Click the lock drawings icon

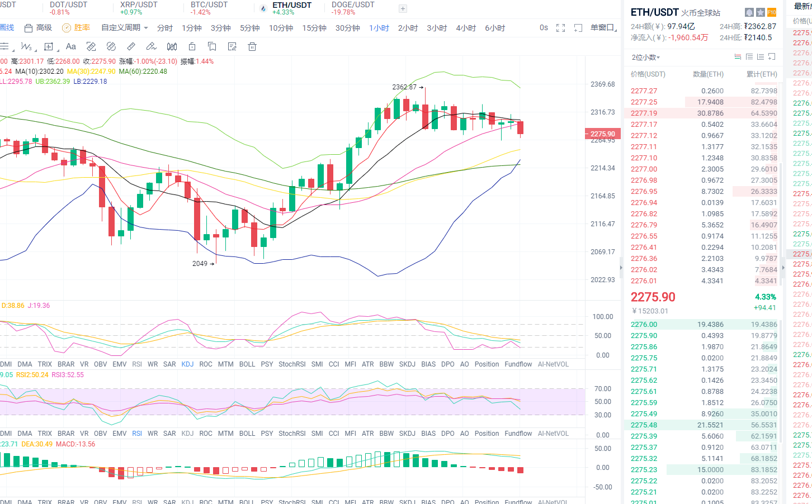192,46
